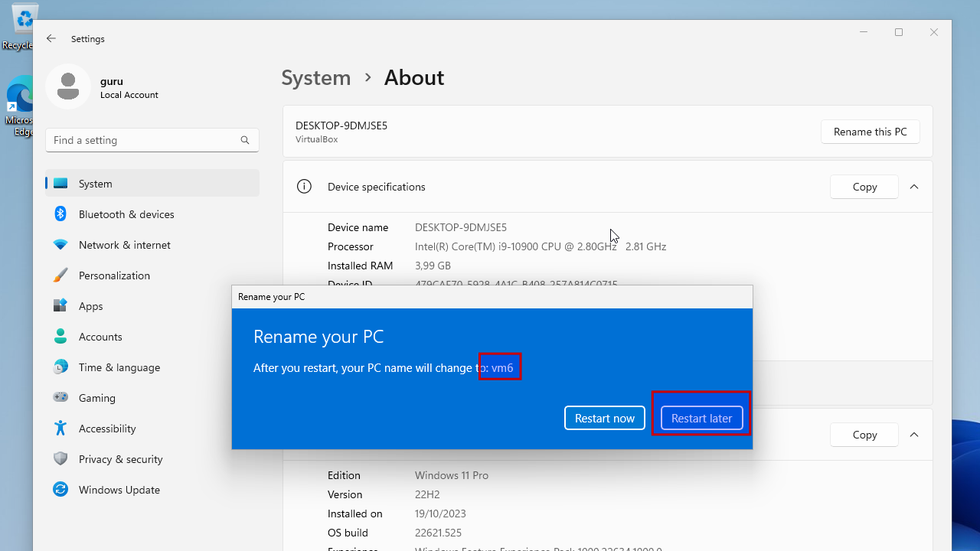Click the search magnifier icon
The image size is (980, 551).
(x=245, y=140)
